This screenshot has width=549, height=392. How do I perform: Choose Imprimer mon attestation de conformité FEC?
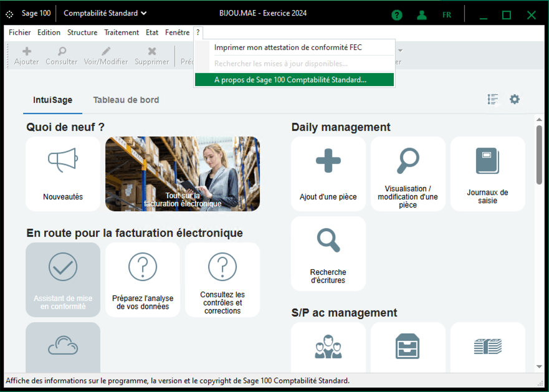click(x=295, y=47)
